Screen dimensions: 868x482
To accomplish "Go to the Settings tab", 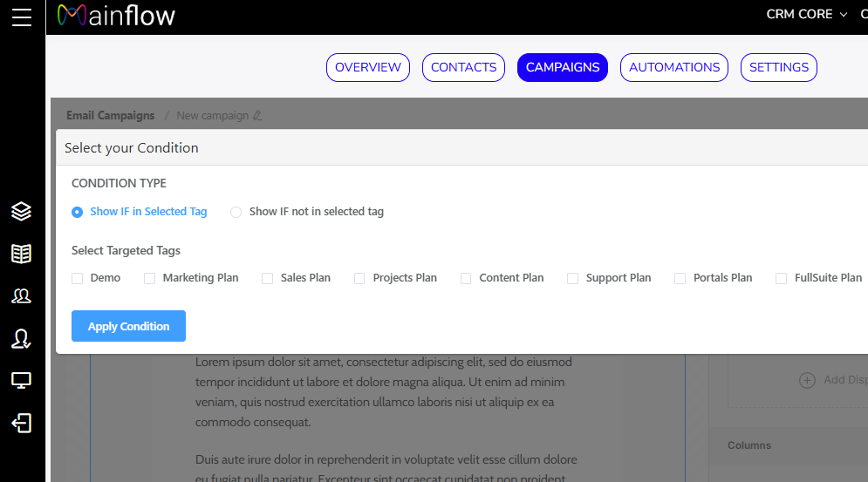I will pyautogui.click(x=779, y=67).
